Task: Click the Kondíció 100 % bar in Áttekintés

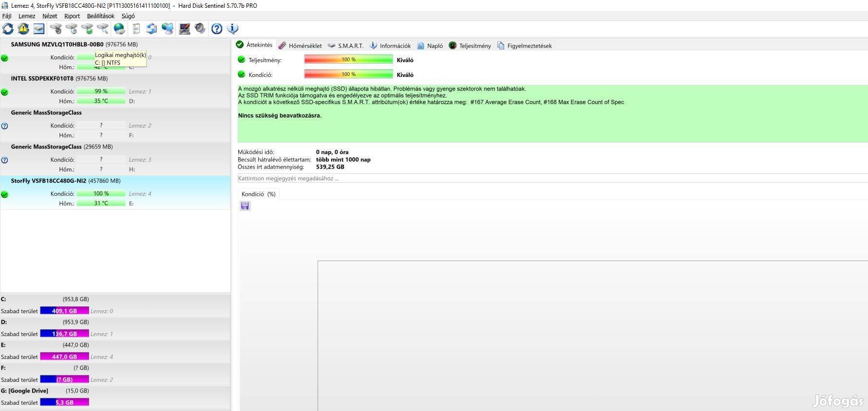Action: pos(348,74)
